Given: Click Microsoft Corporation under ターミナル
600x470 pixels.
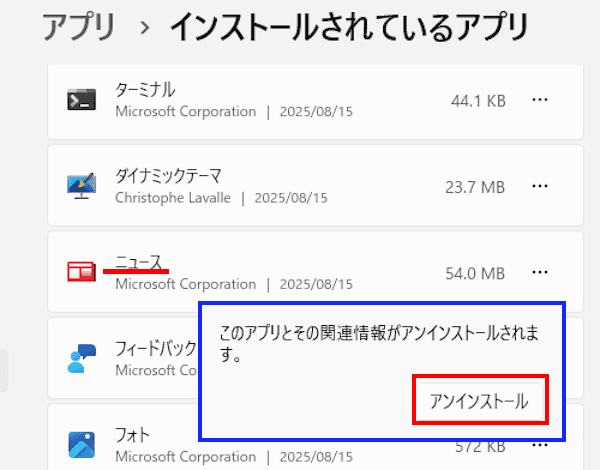Looking at the screenshot, I should click(186, 112).
